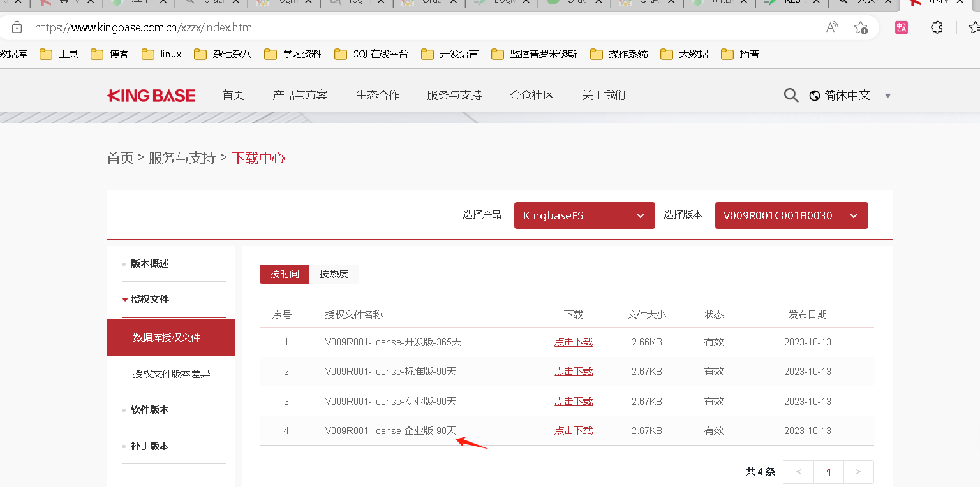
Task: Select page 1 in pagination
Action: [x=829, y=472]
